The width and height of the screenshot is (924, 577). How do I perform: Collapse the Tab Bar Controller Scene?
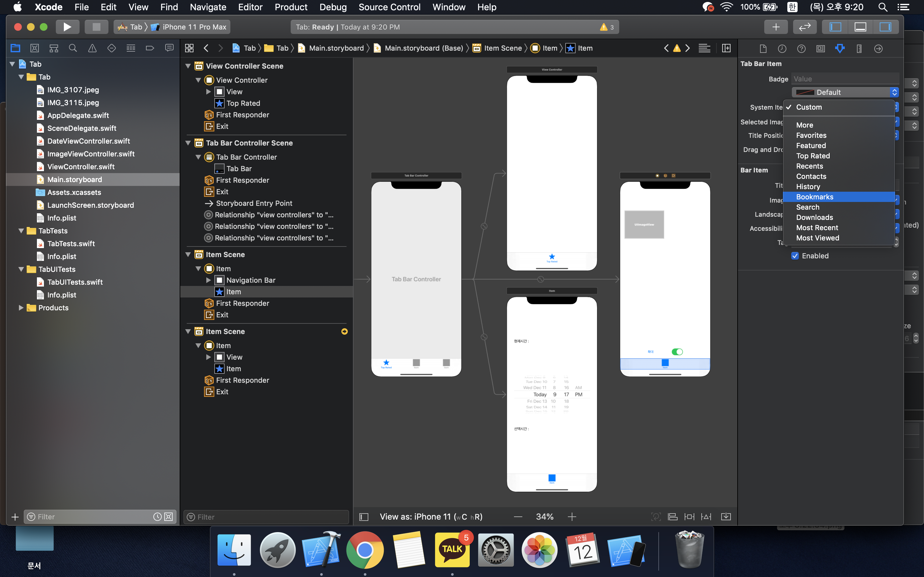coord(188,143)
